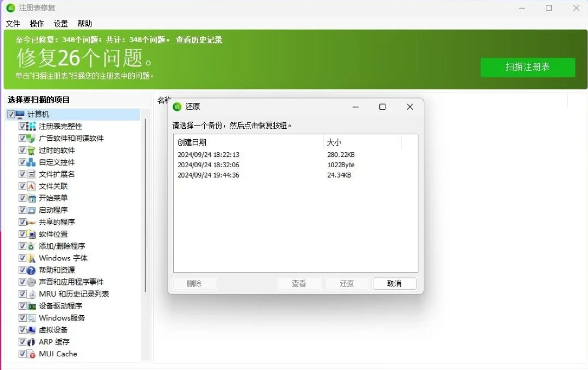Viewport: 588px width, 370px height.
Task: Click the 扫描注册表 button
Action: coord(527,67)
